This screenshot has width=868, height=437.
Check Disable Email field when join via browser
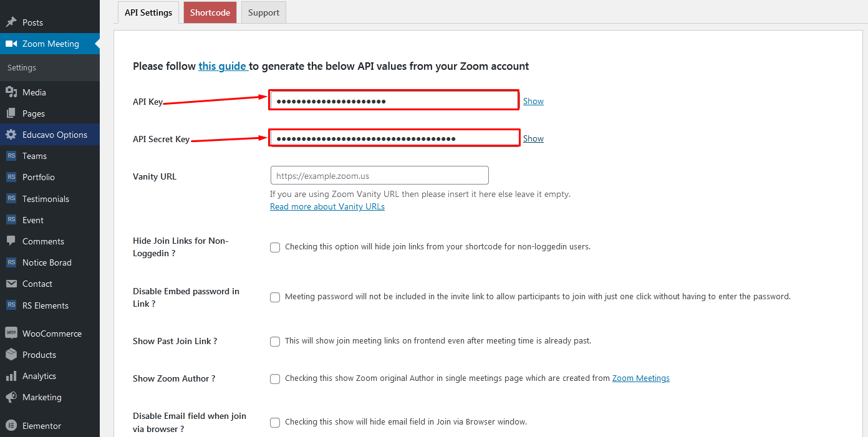[275, 423]
